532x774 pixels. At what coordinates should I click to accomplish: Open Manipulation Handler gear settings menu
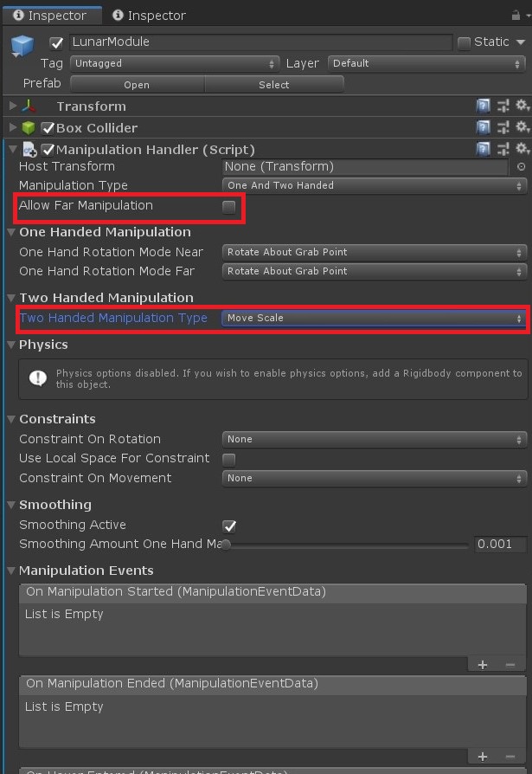pos(522,149)
